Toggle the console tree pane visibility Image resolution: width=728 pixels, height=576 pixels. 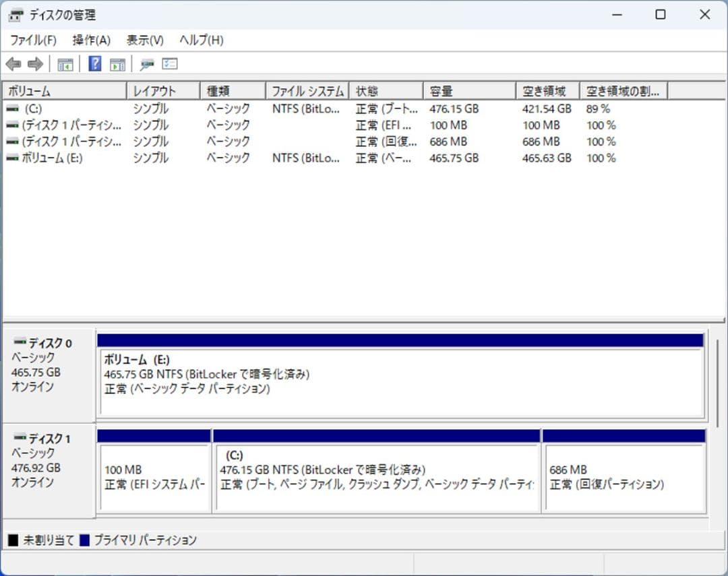point(65,63)
